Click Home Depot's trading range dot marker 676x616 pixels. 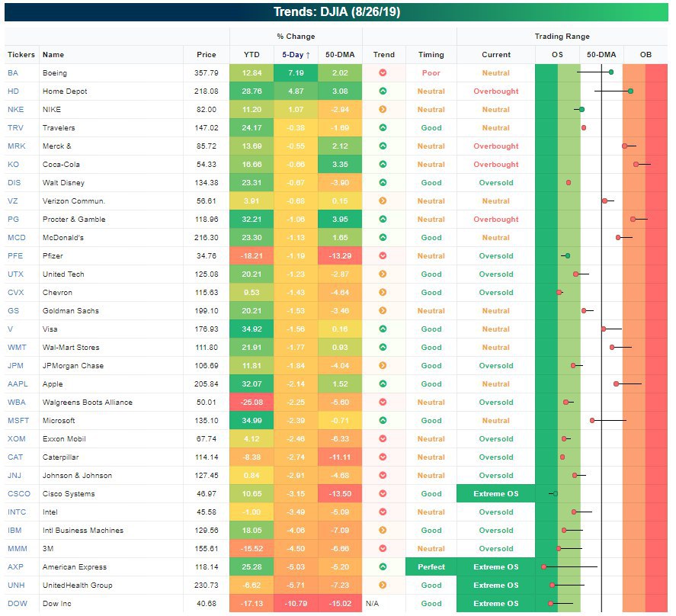click(630, 91)
